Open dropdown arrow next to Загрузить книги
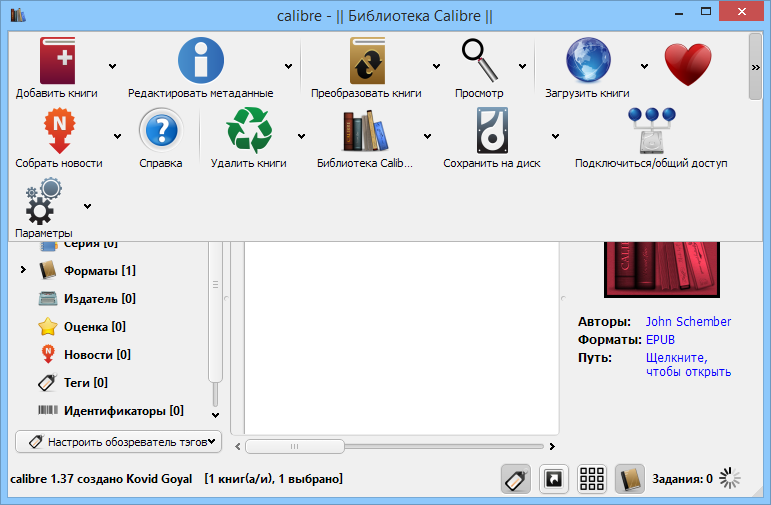 [x=645, y=66]
